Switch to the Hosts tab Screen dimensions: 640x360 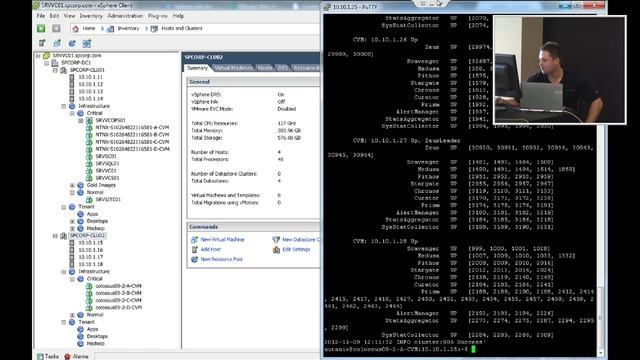[x=265, y=68]
